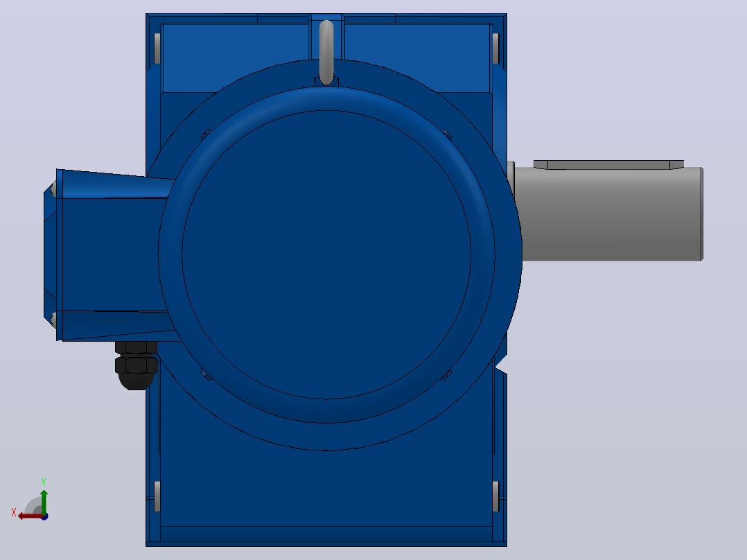This screenshot has width=747, height=560.
Task: Select the blue terminal box housing
Action: click(112, 255)
